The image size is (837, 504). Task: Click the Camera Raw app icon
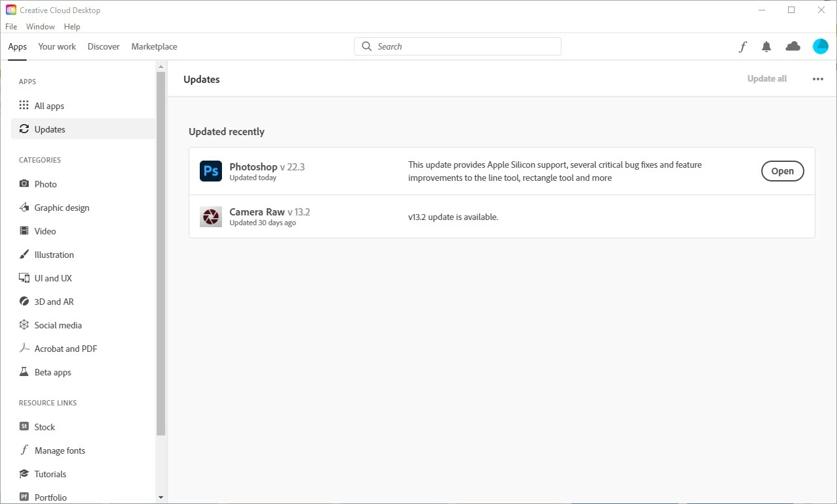[211, 216]
